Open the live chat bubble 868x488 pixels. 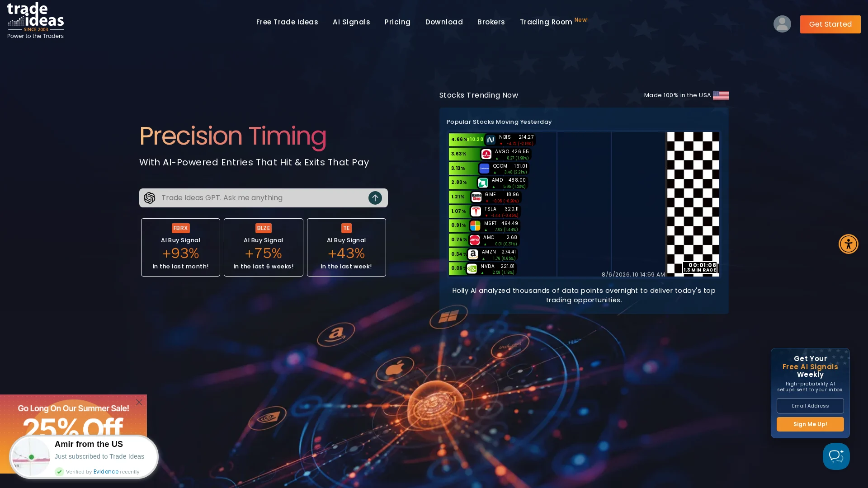[836, 456]
